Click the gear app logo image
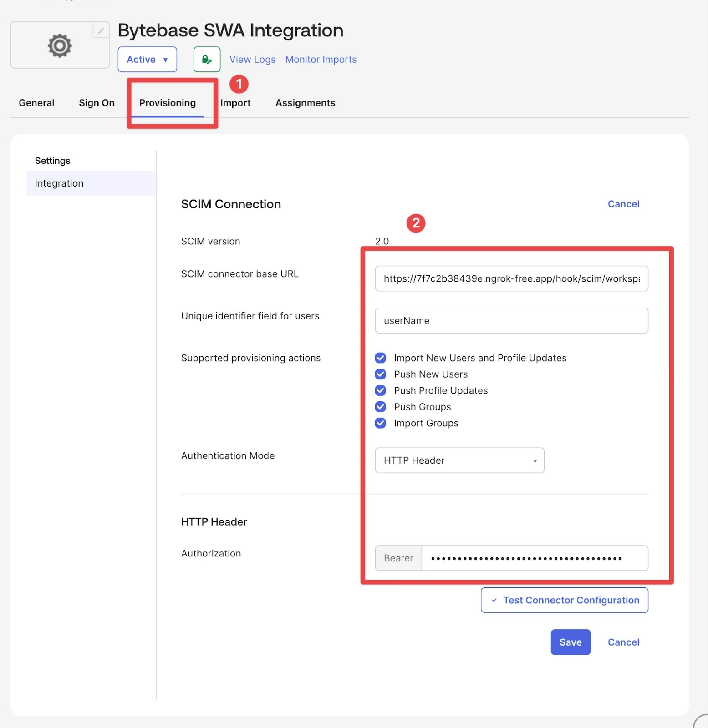This screenshot has height=728, width=708. tap(60, 45)
